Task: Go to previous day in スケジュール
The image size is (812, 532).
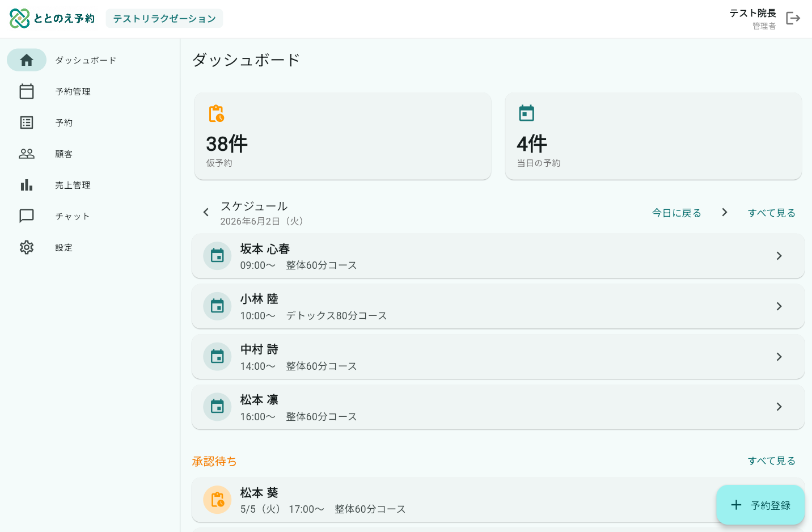Action: pyautogui.click(x=206, y=212)
